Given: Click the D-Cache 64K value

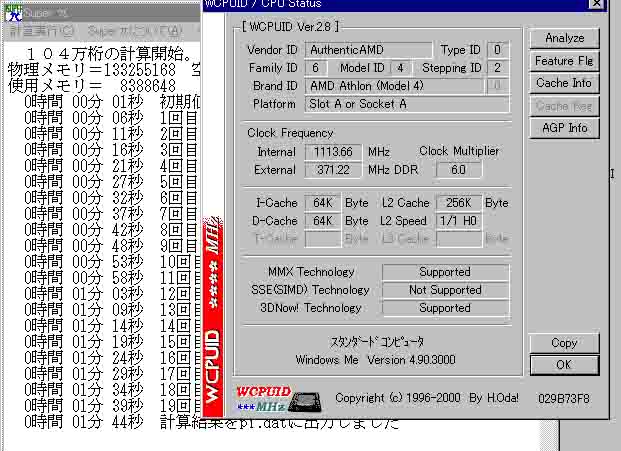Looking at the screenshot, I should 323,221.
